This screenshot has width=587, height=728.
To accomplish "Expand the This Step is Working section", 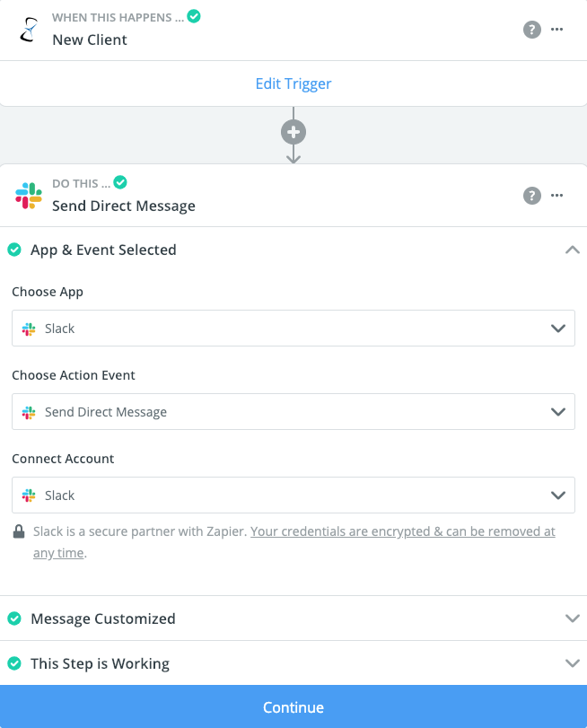I will pyautogui.click(x=572, y=663).
